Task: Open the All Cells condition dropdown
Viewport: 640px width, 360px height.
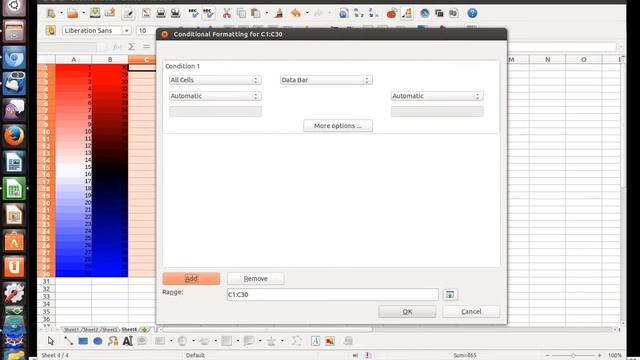Action: coord(215,80)
